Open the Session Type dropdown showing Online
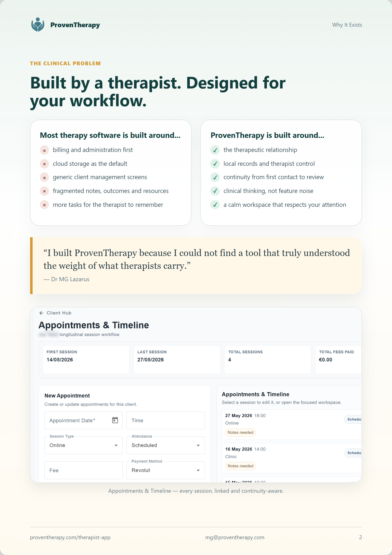Screen dimensions: 392x555 pyautogui.click(x=83, y=445)
